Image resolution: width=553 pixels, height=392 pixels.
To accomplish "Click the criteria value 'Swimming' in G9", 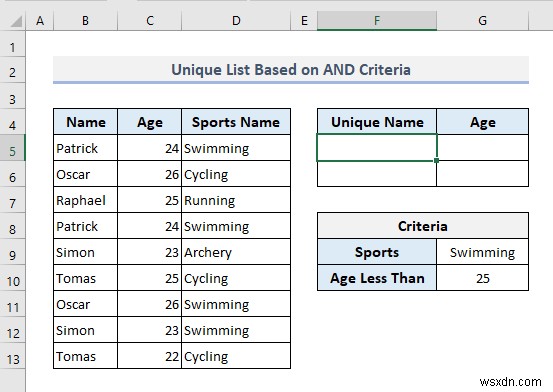I will [482, 252].
